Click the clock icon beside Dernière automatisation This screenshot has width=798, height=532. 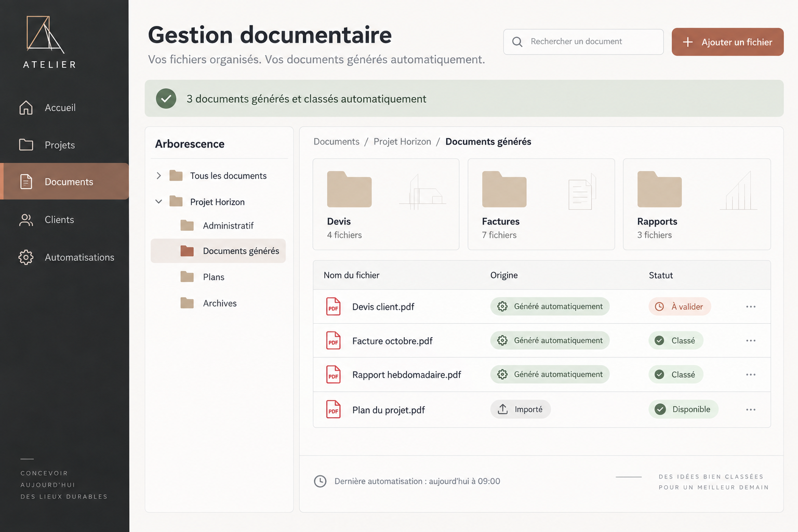(321, 481)
